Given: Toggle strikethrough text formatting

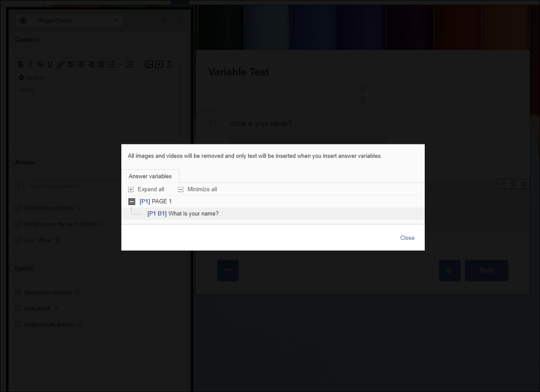Looking at the screenshot, I should pyautogui.click(x=40, y=64).
